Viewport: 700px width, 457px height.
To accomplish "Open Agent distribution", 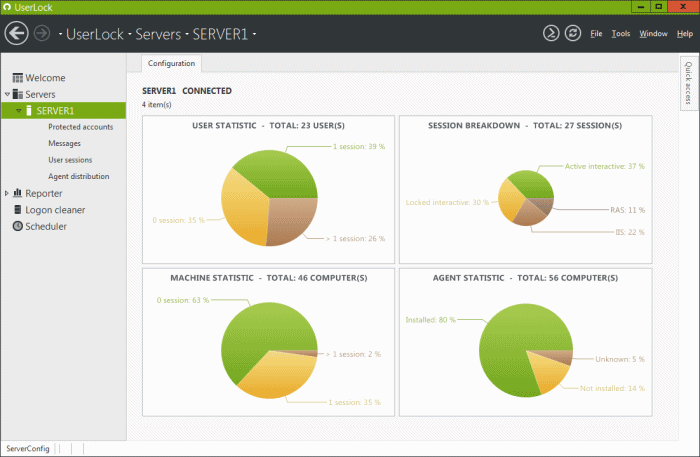I will click(x=79, y=176).
